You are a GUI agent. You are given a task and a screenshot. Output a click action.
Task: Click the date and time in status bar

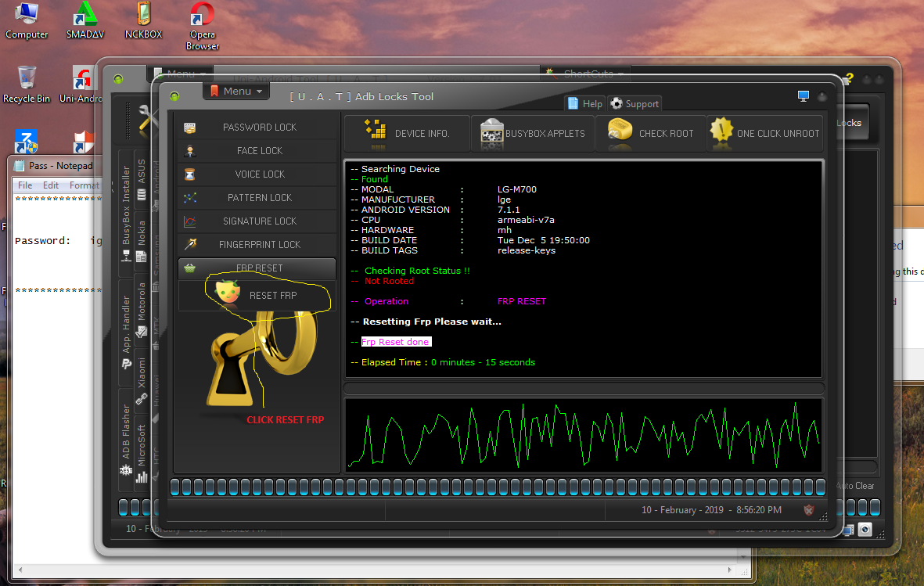click(711, 510)
